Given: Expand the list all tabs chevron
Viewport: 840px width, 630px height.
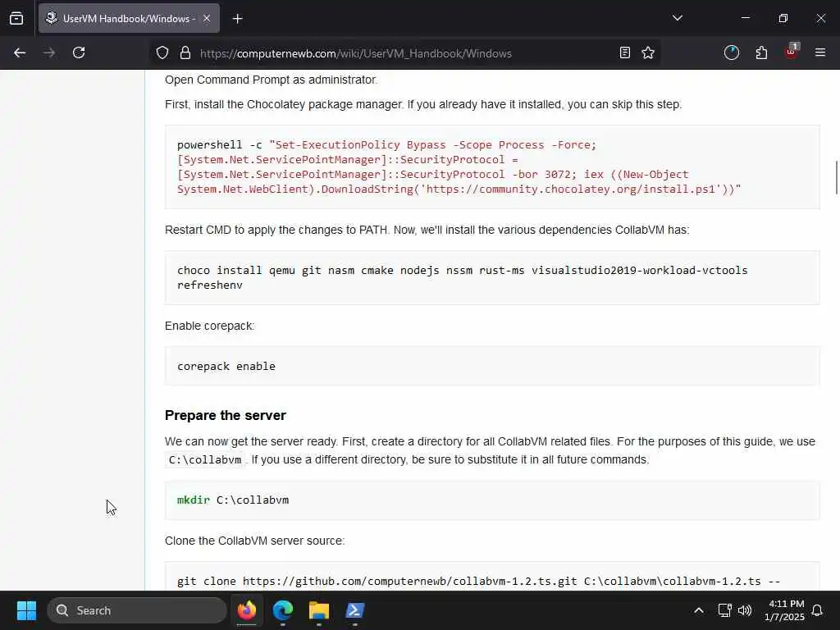Looking at the screenshot, I should coord(677,18).
